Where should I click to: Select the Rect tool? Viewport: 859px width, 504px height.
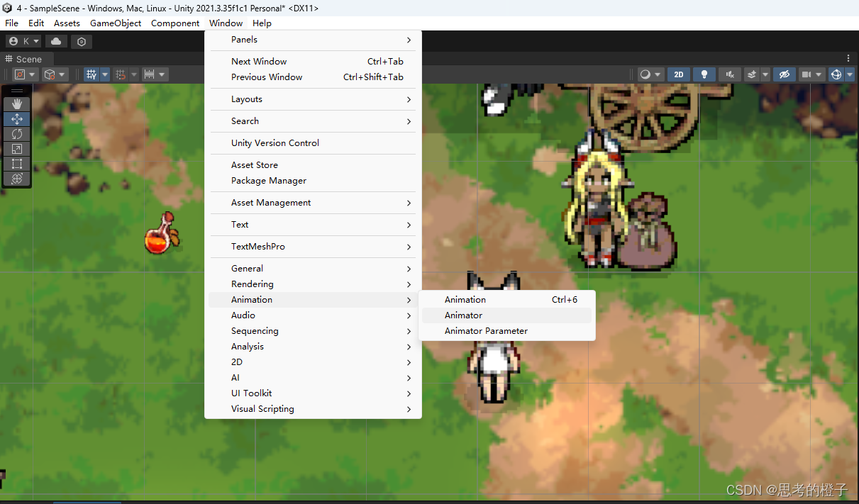pyautogui.click(x=17, y=164)
